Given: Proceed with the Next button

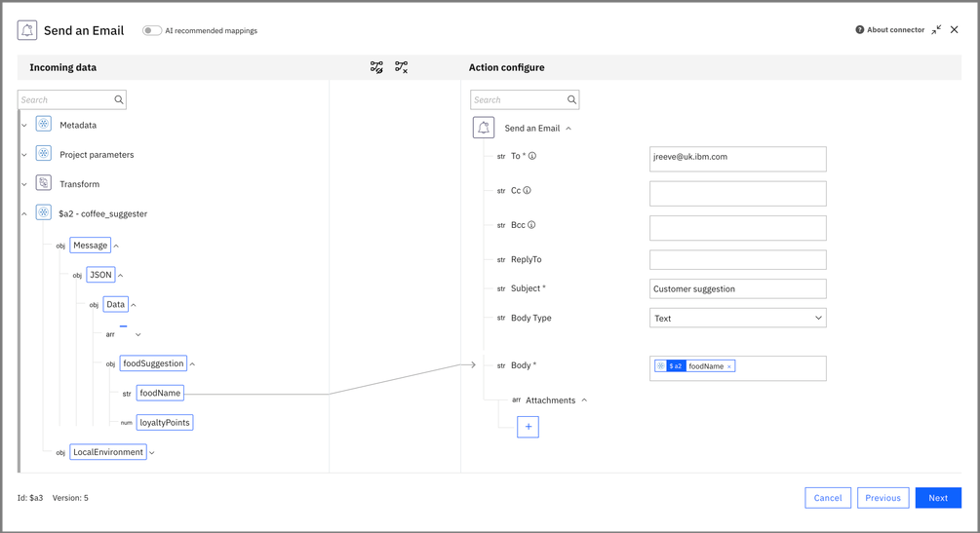Looking at the screenshot, I should [938, 498].
